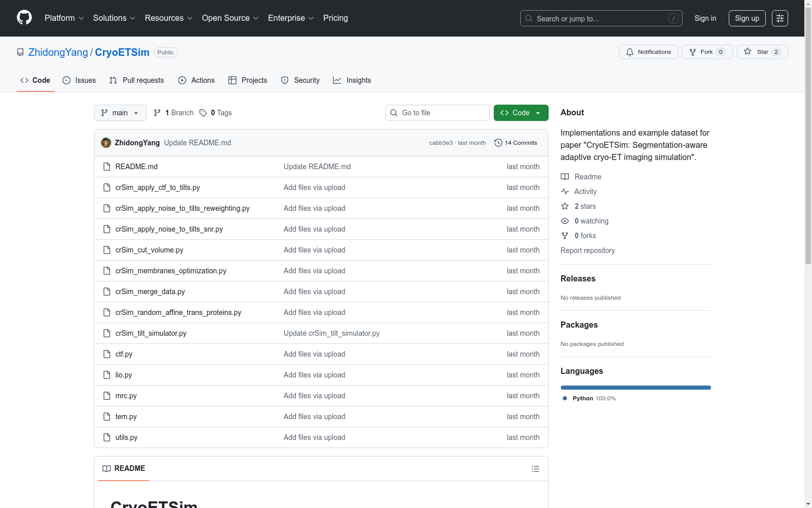812x508 pixels.
Task: Open the ZhidongYang owner link
Action: (x=58, y=52)
